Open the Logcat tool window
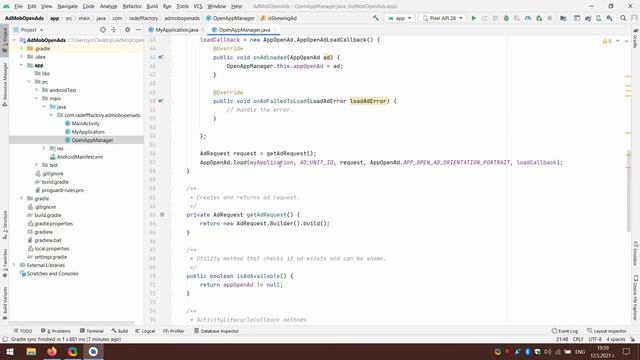This screenshot has height=360, width=640. (145, 331)
